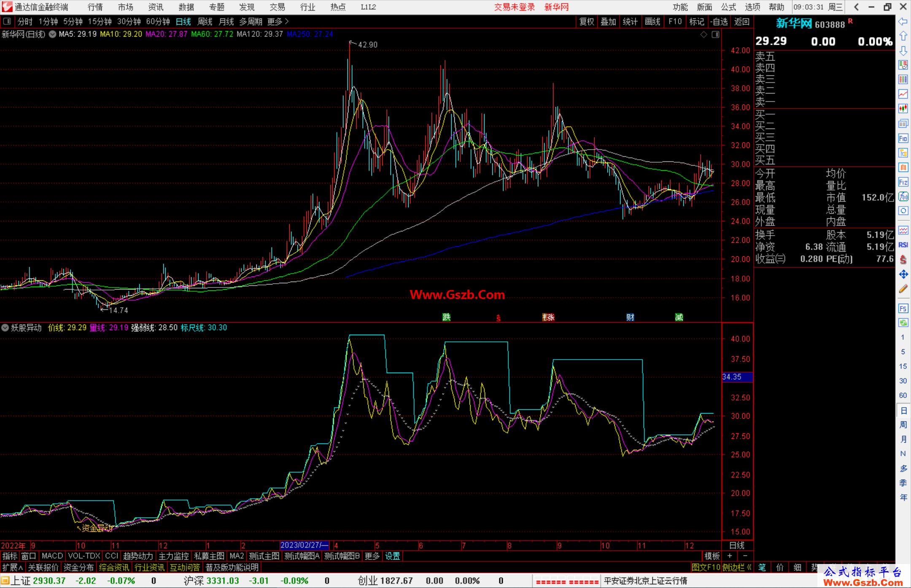911x588 pixels.
Task: Select the 月 monthly period in sidebar
Action: point(903,439)
